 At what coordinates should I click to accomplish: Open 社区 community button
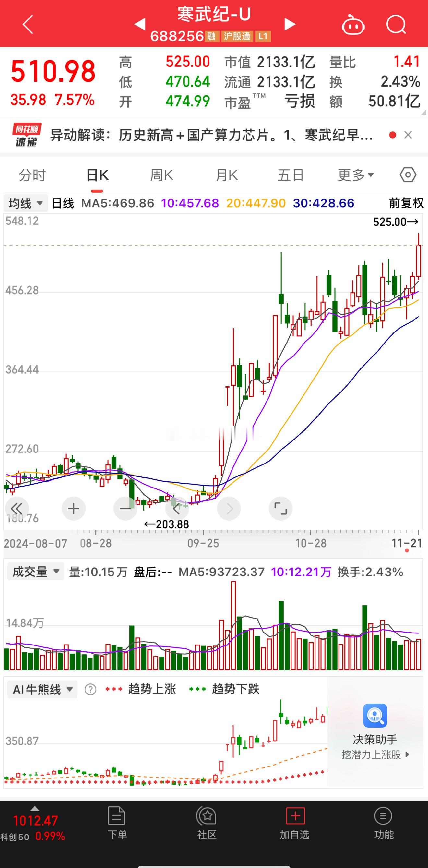click(x=207, y=823)
